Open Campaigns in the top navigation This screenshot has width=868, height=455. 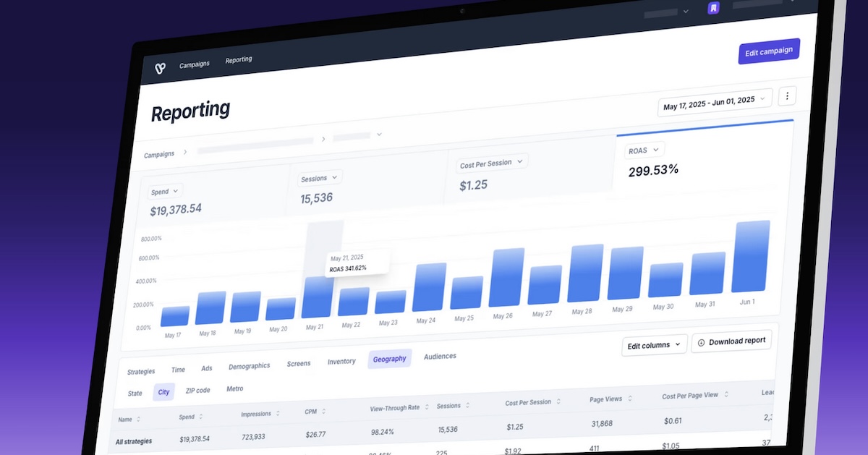[195, 64]
